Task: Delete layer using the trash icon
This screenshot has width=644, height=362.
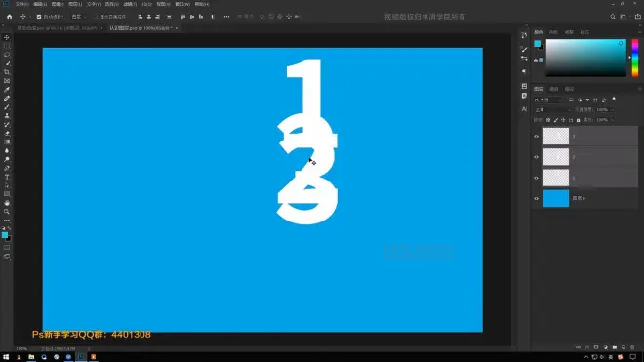Action: click(632, 347)
